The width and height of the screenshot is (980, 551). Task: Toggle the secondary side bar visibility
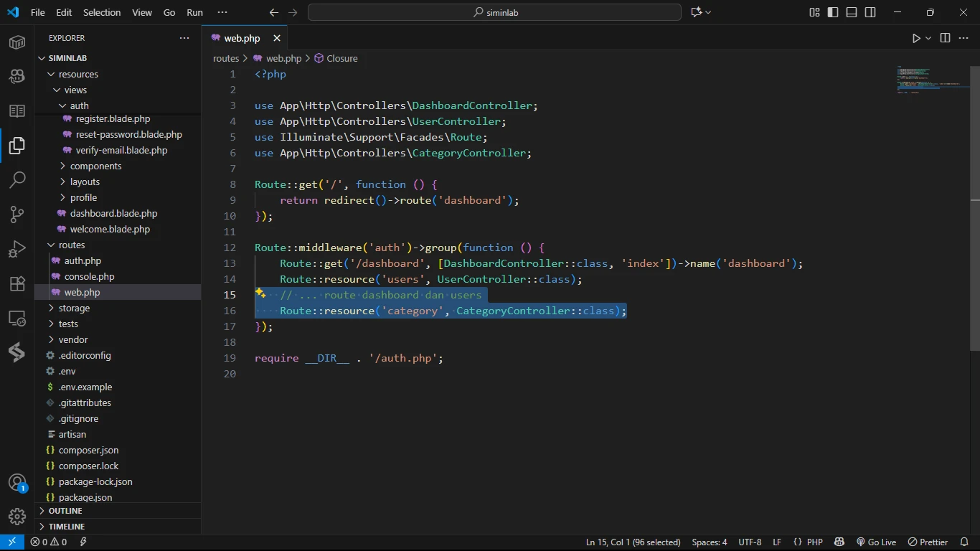tap(870, 12)
